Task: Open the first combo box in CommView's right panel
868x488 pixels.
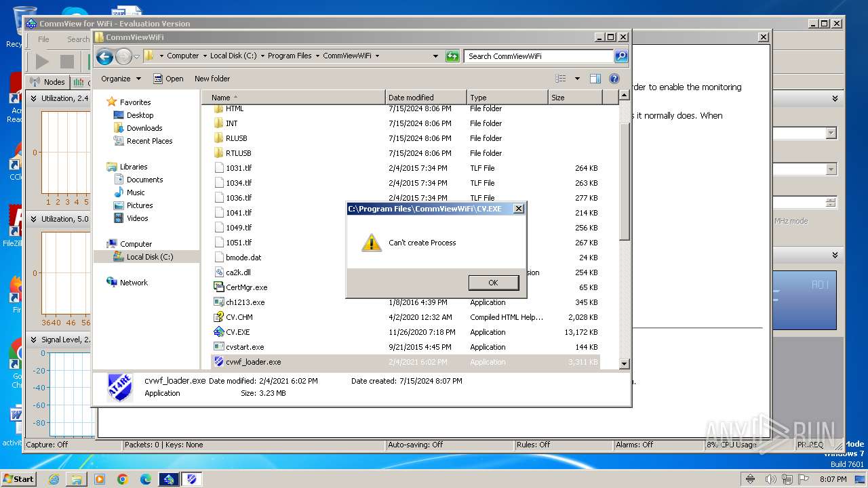Action: [x=831, y=134]
